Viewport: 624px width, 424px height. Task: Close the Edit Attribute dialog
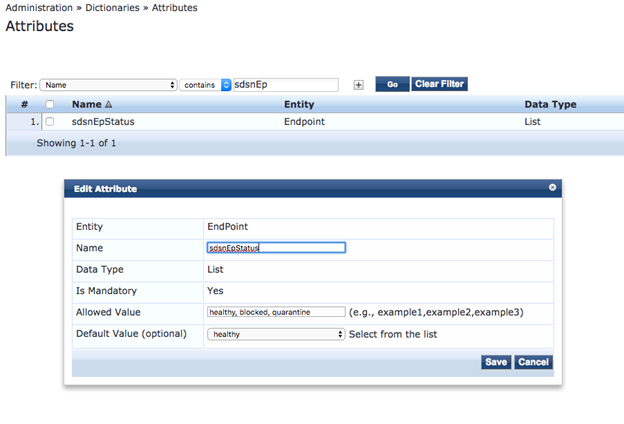point(552,187)
